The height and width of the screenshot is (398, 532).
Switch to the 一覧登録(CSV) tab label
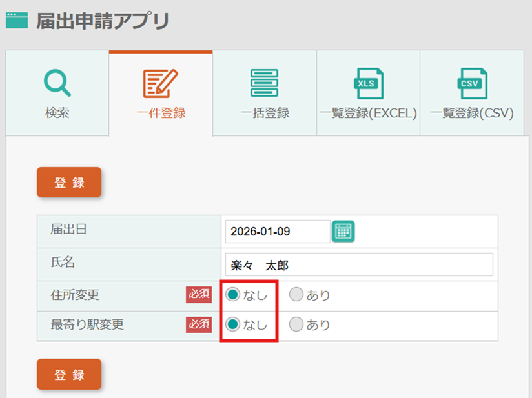coord(472,114)
